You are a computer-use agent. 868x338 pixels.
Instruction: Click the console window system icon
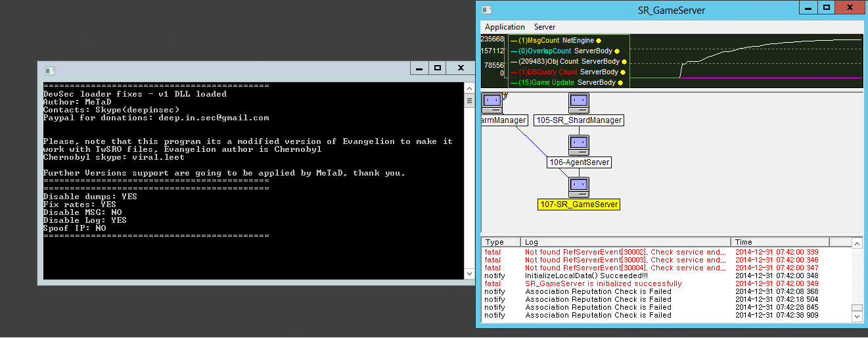(x=49, y=70)
